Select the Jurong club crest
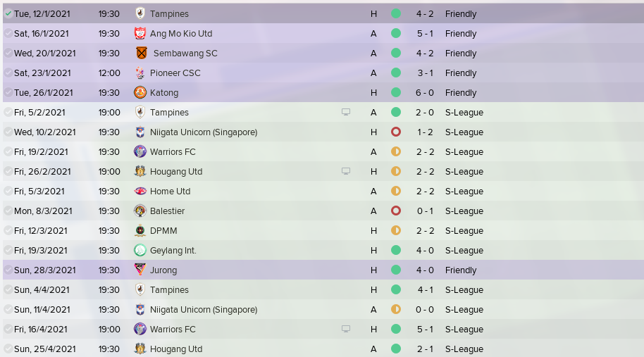This screenshot has width=644, height=357. 140,270
